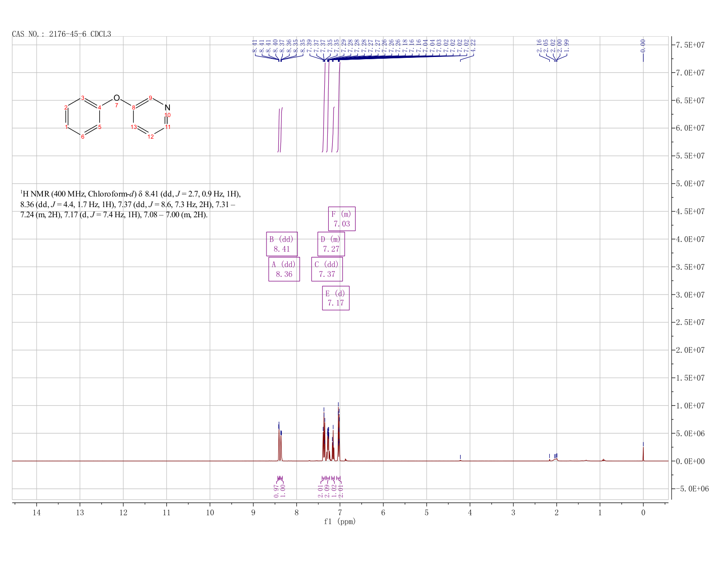Click the integral value 0.97 below the spectrum
The height and width of the screenshot is (563, 728).
coord(276,491)
